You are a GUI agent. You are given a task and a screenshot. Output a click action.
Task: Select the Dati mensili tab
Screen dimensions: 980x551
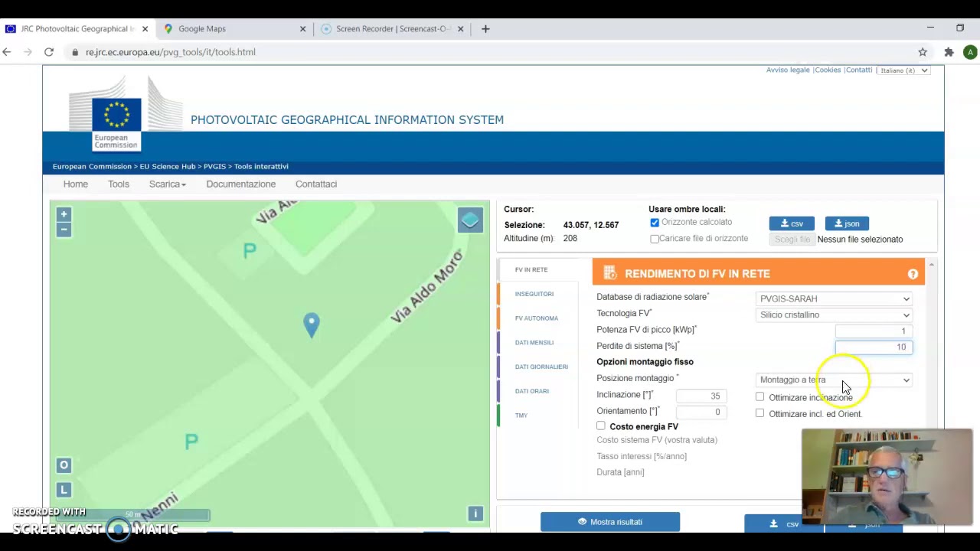[x=534, y=342]
